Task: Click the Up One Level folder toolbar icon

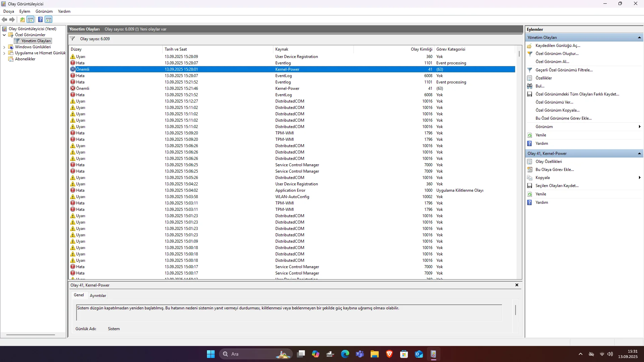Action: pos(22,19)
